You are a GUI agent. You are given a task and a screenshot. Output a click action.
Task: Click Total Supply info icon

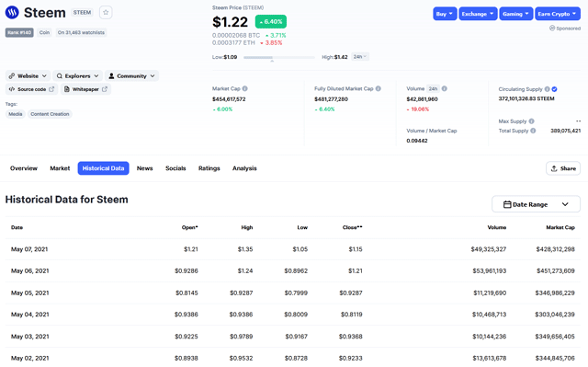point(533,131)
